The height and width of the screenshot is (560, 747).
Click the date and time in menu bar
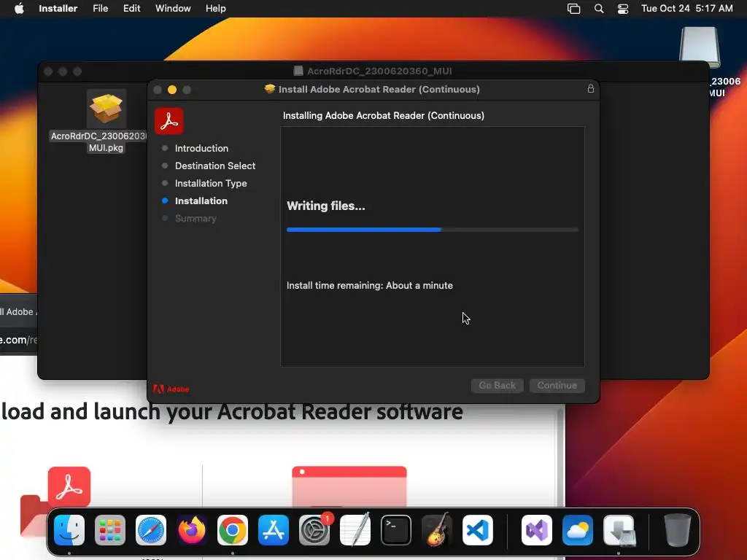click(686, 8)
